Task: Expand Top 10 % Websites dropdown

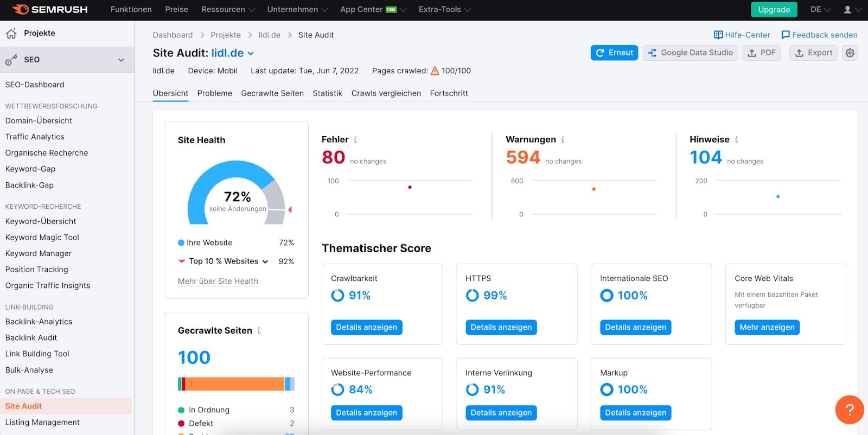Action: point(228,261)
